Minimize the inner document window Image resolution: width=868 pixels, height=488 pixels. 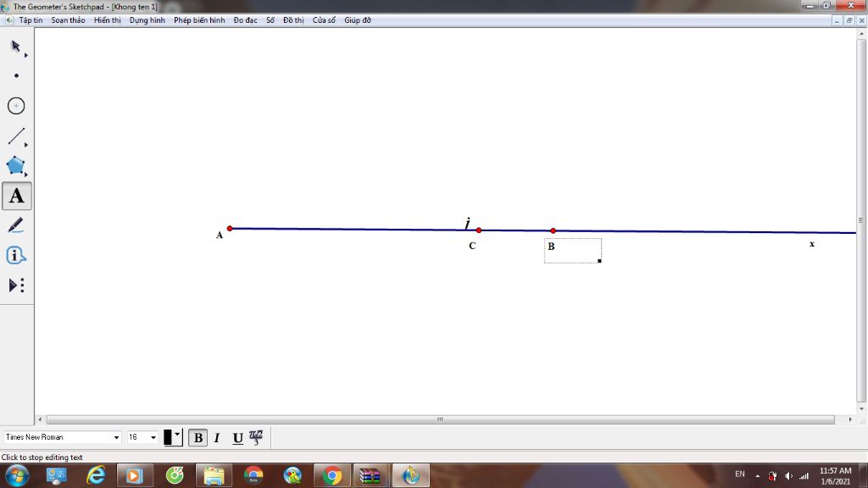click(x=837, y=20)
